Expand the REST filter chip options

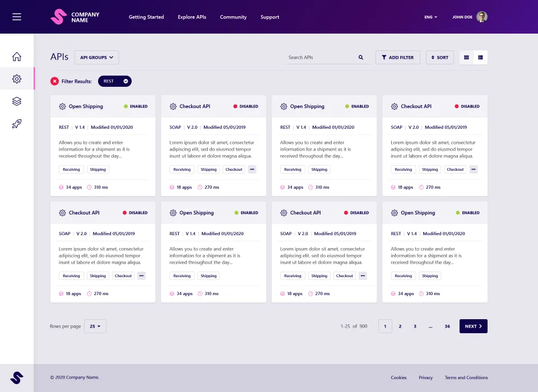click(x=126, y=81)
